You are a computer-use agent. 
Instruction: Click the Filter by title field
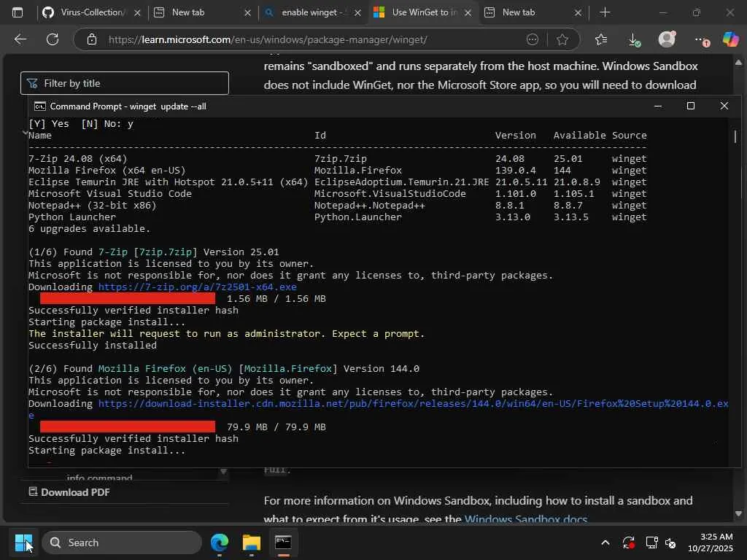tap(125, 83)
